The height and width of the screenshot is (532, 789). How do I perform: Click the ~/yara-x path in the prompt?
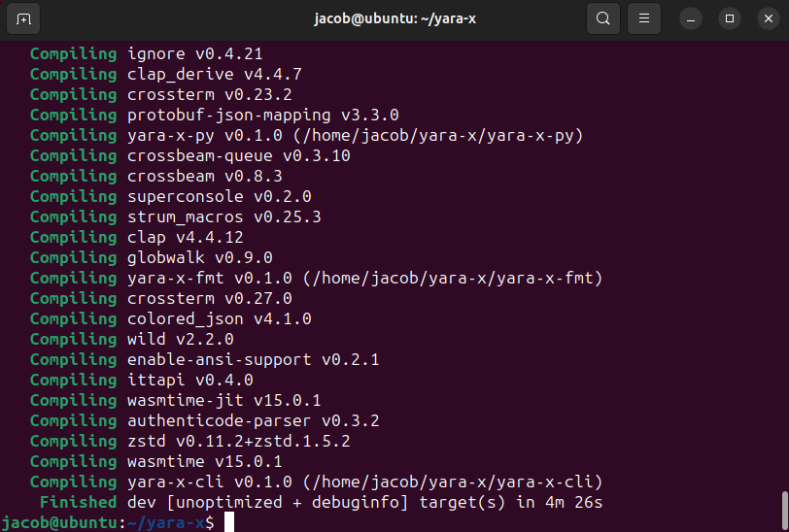click(165, 522)
